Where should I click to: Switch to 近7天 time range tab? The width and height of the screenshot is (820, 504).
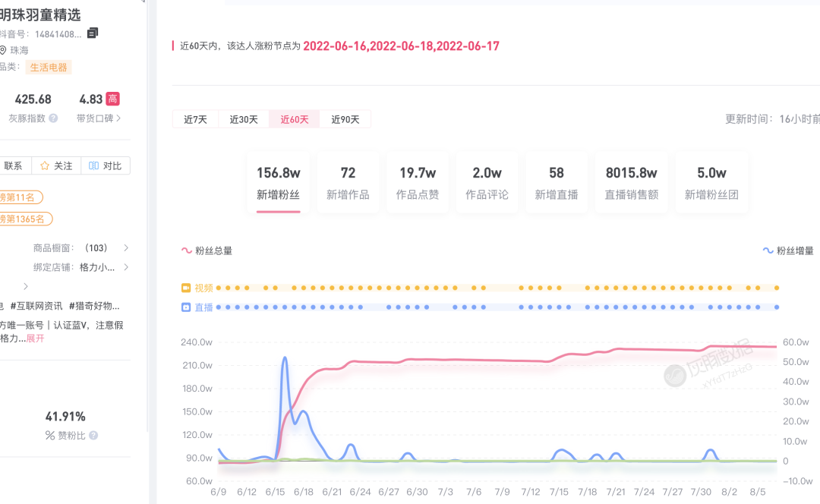point(195,119)
